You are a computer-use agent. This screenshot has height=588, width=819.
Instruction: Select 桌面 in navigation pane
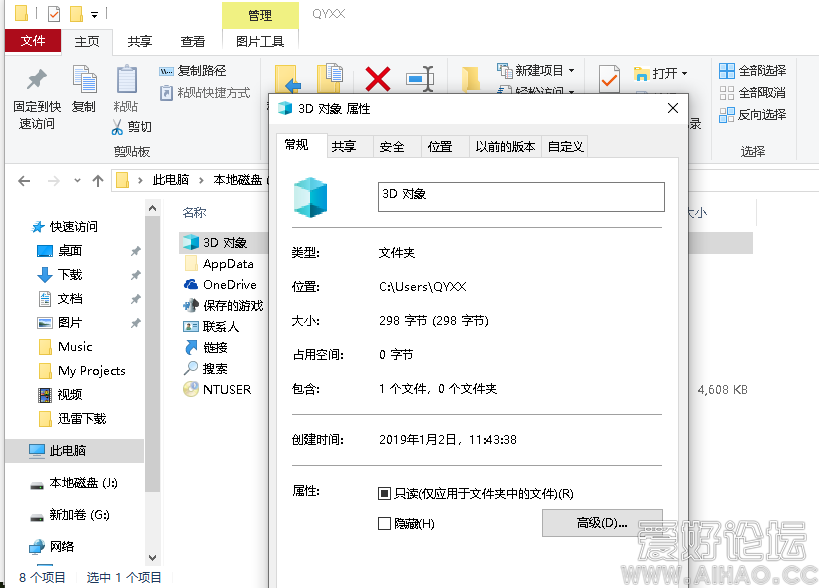60,251
